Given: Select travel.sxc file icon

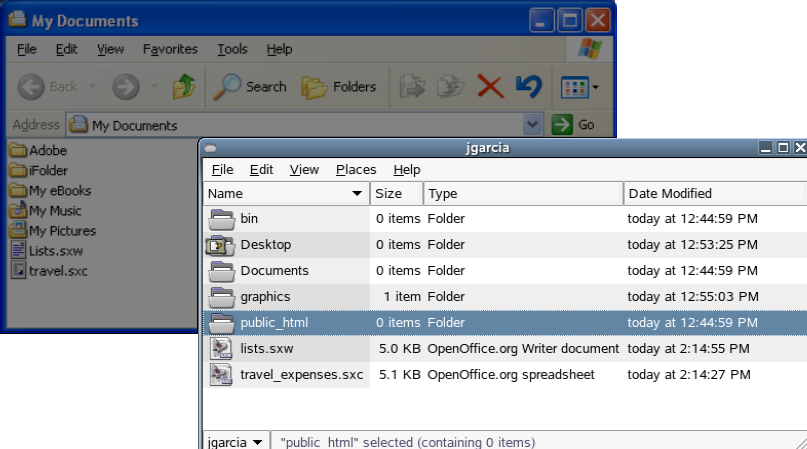Looking at the screenshot, I should tap(19, 270).
